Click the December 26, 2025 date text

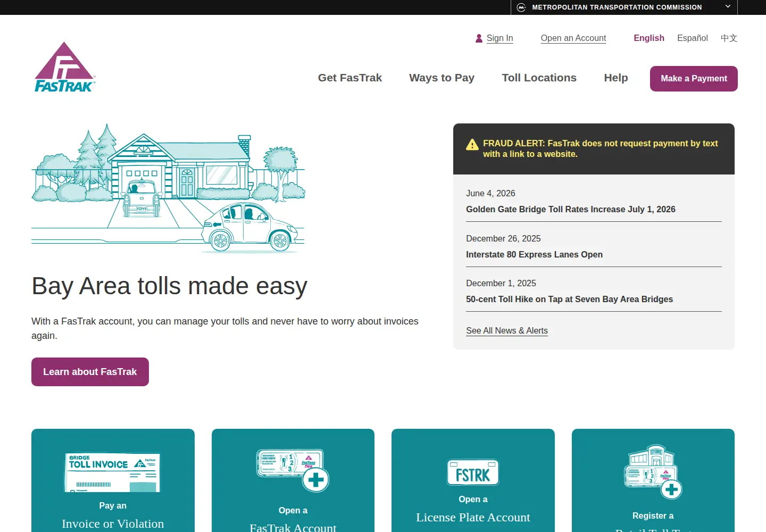point(503,239)
